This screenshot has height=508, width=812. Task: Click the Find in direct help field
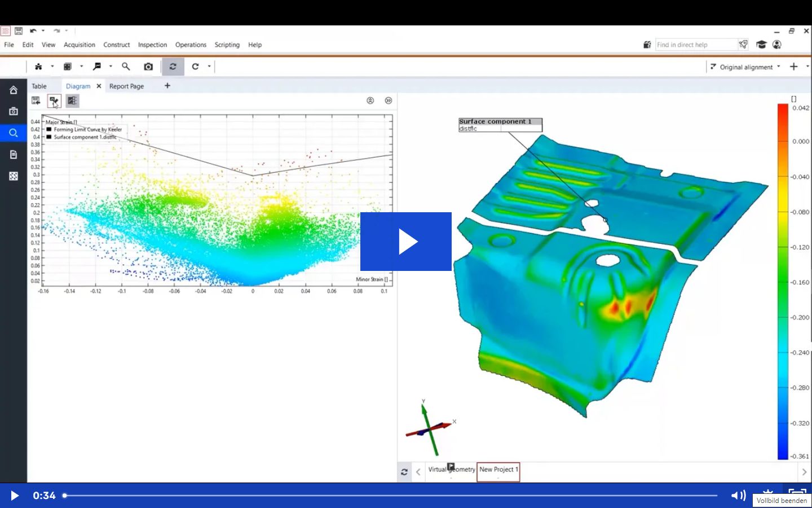click(696, 45)
